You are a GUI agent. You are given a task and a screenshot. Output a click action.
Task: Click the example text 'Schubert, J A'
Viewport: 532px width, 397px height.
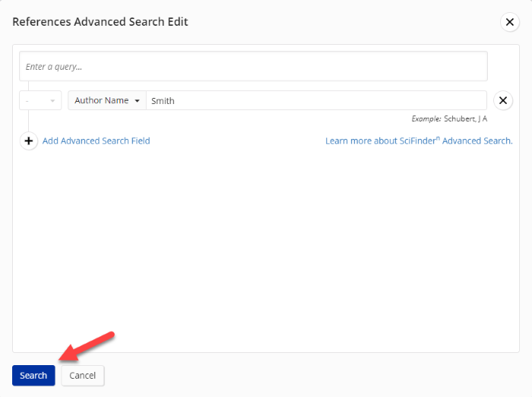[465, 119]
